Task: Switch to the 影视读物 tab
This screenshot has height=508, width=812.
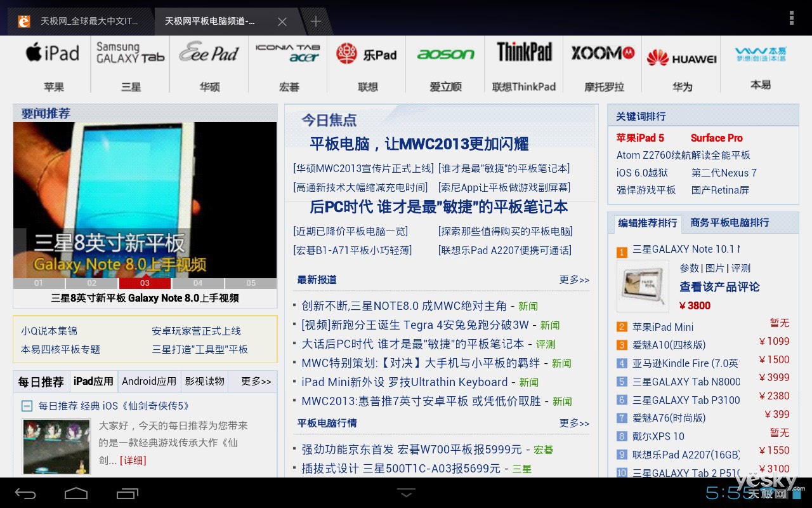Action: pyautogui.click(x=205, y=381)
